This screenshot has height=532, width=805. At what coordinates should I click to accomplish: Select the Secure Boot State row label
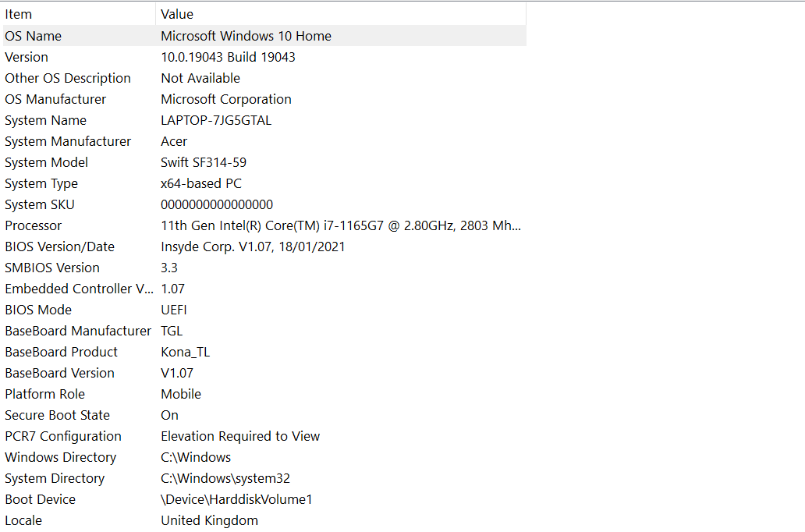(x=58, y=415)
